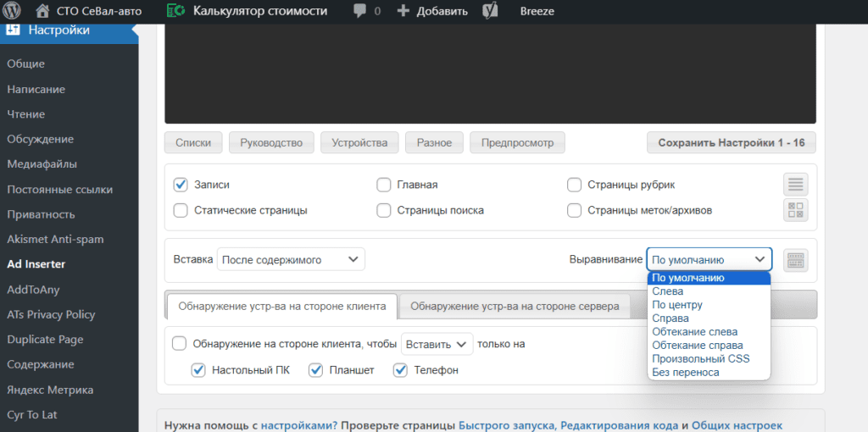Open Приватность settings page
Image resolution: width=868 pixels, height=432 pixels.
click(41, 214)
